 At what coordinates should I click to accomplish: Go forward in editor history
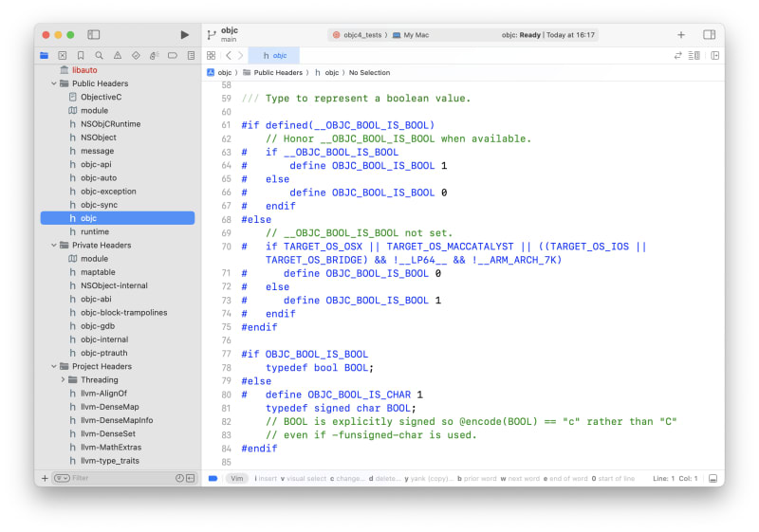pyautogui.click(x=241, y=56)
